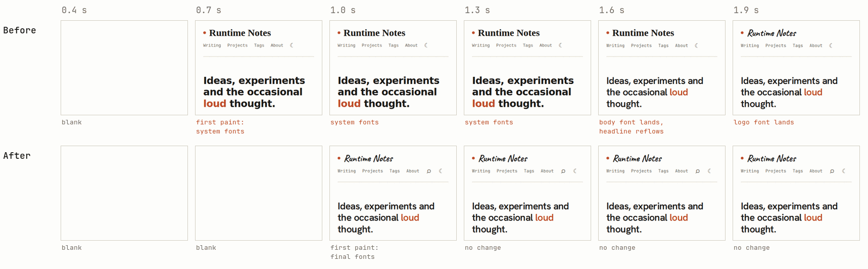Select the blank After frame at 0.7 s

coord(259,193)
